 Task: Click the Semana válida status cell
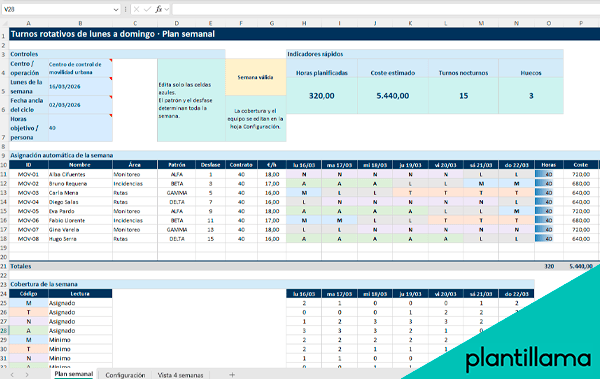[256, 77]
